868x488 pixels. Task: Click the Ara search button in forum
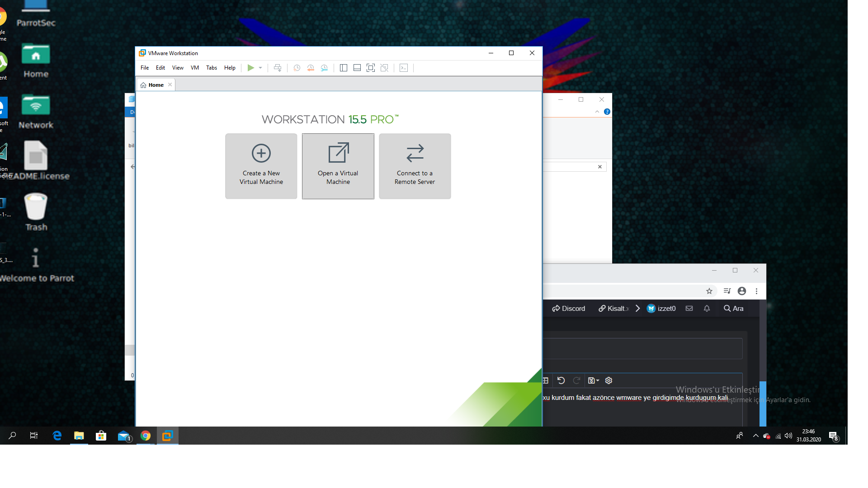click(x=733, y=309)
